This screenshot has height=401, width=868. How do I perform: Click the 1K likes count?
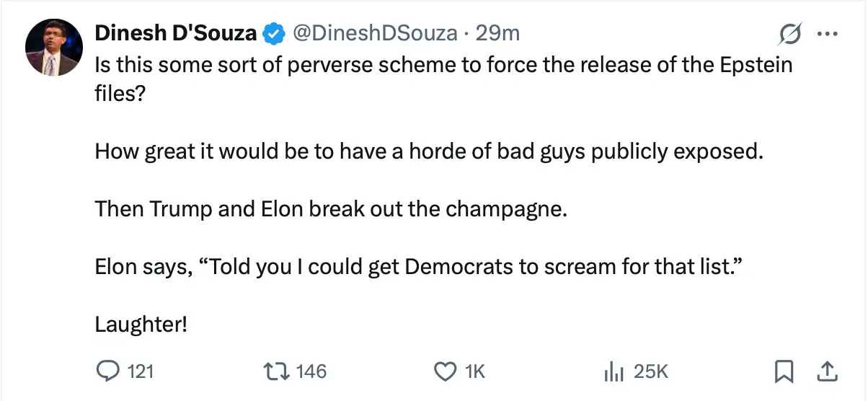pyautogui.click(x=474, y=371)
